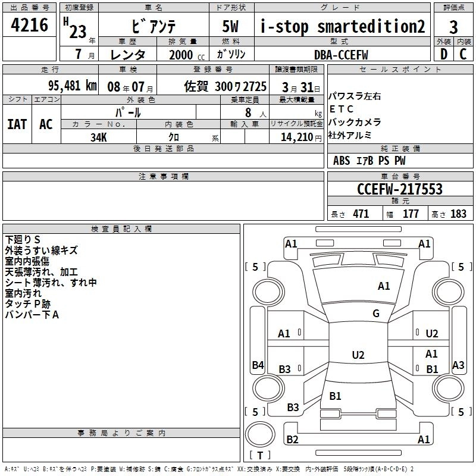Image resolution: width=476 pixels, height=476 pixels.
Task: Select the A3 damage mark on diagram
Action: [458, 365]
